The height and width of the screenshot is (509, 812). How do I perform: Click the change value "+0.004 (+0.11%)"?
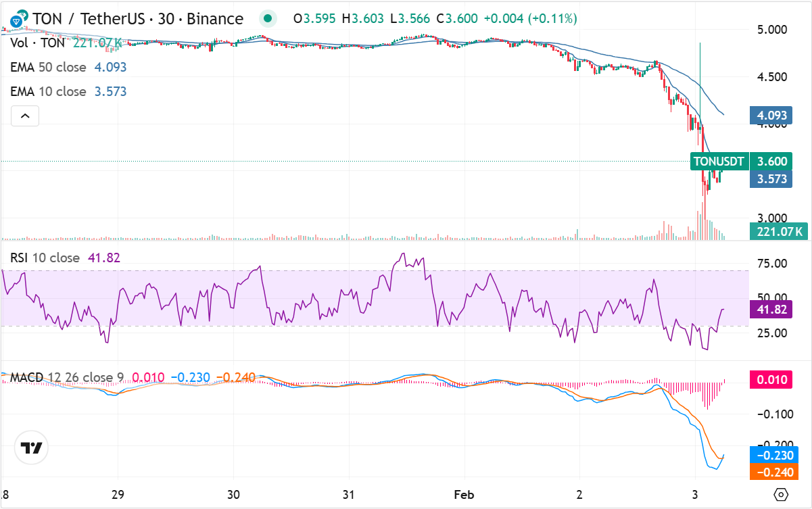[530, 19]
